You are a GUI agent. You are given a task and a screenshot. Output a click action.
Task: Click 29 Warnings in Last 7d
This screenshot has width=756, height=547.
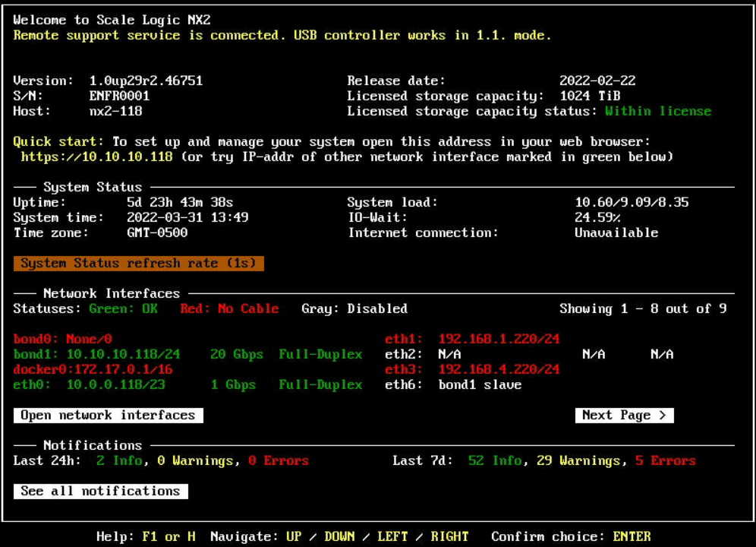578,460
